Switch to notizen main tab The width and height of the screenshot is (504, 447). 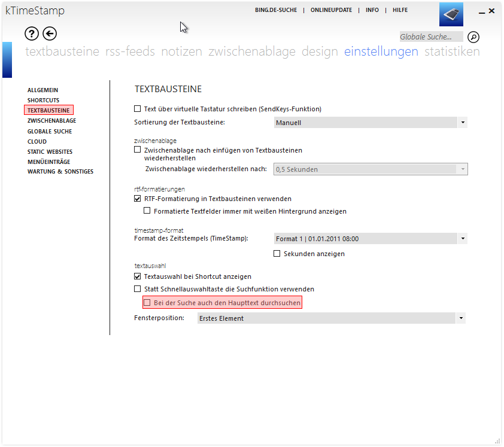tap(181, 51)
